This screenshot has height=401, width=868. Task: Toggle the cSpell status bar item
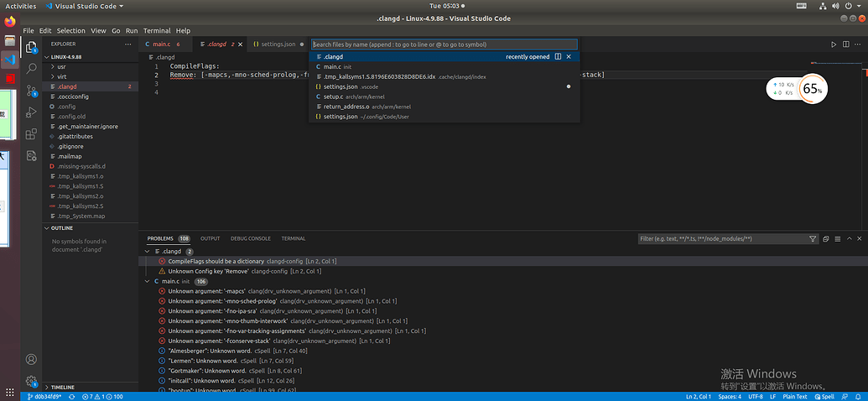[824, 396]
